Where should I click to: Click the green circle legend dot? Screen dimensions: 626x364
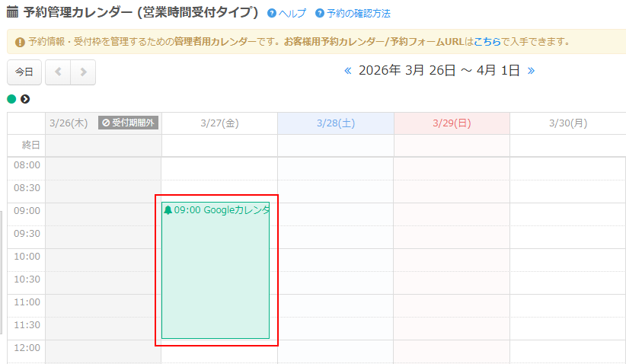point(11,99)
